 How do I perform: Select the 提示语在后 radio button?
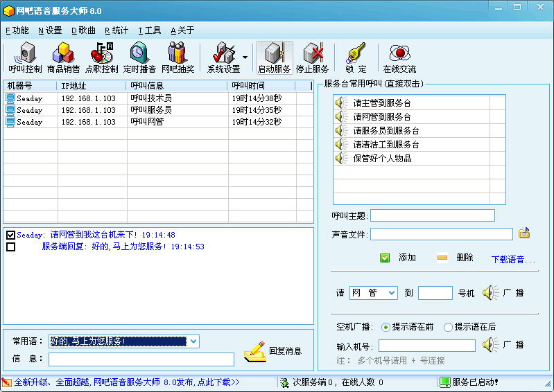(448, 327)
